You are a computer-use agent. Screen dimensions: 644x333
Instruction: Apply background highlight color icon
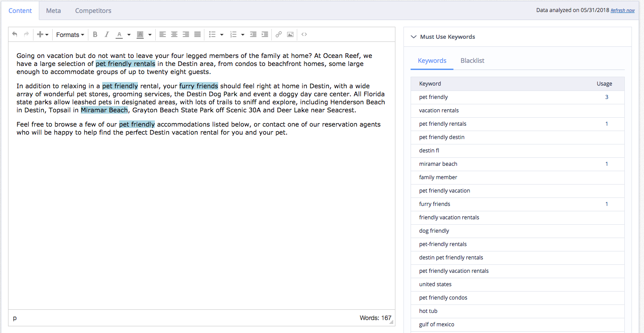pos(140,34)
